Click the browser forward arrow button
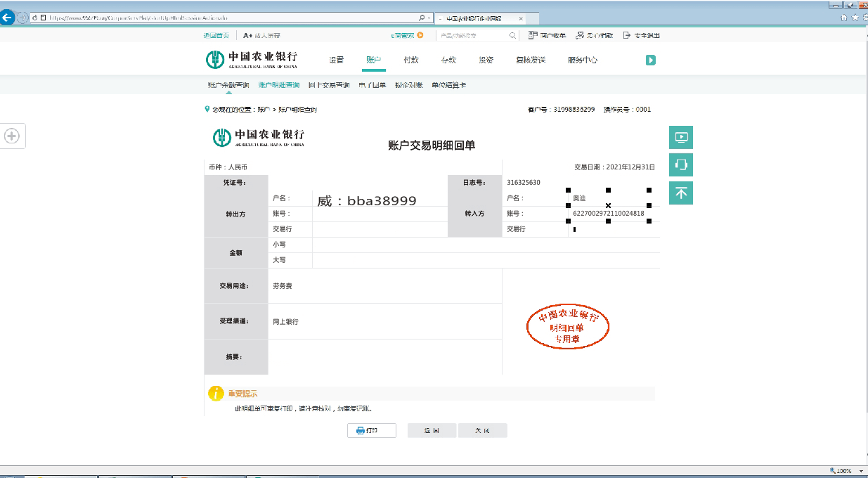The image size is (868, 478). click(x=22, y=18)
